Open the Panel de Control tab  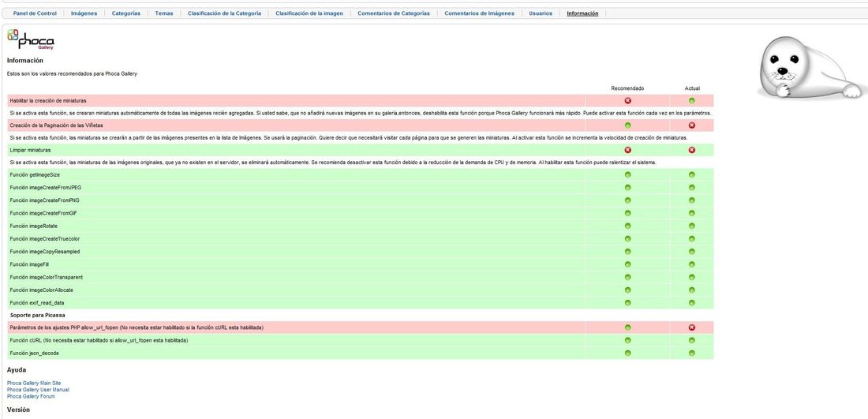click(x=35, y=13)
